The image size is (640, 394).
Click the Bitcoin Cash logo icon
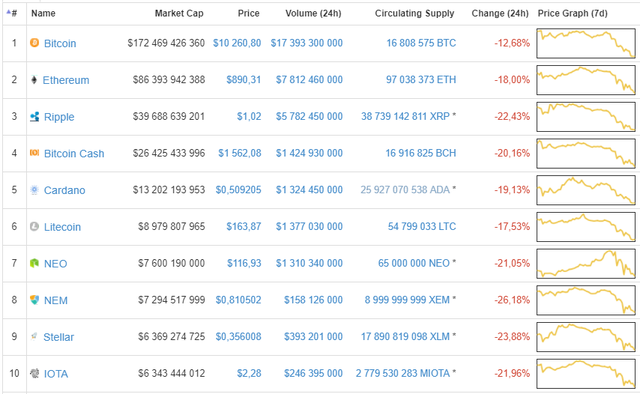point(34,153)
